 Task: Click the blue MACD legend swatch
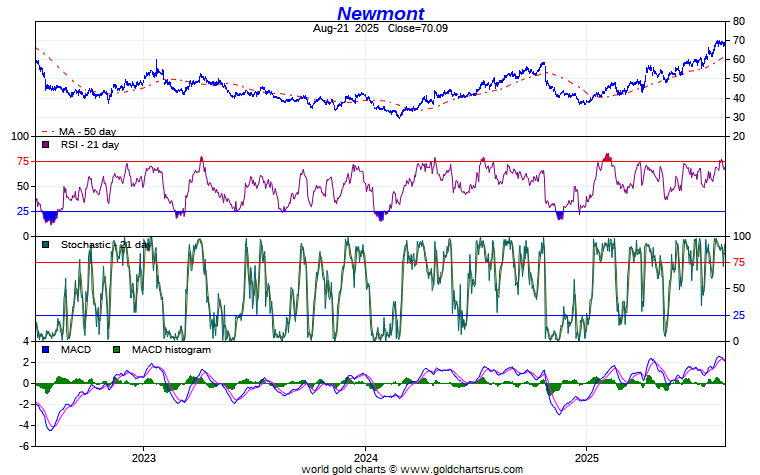click(x=45, y=350)
